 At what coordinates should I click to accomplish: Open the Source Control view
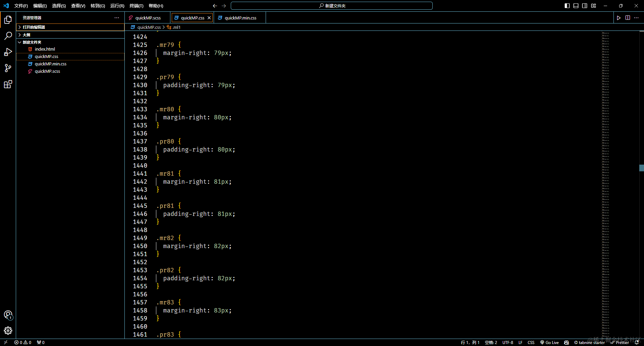(8, 68)
